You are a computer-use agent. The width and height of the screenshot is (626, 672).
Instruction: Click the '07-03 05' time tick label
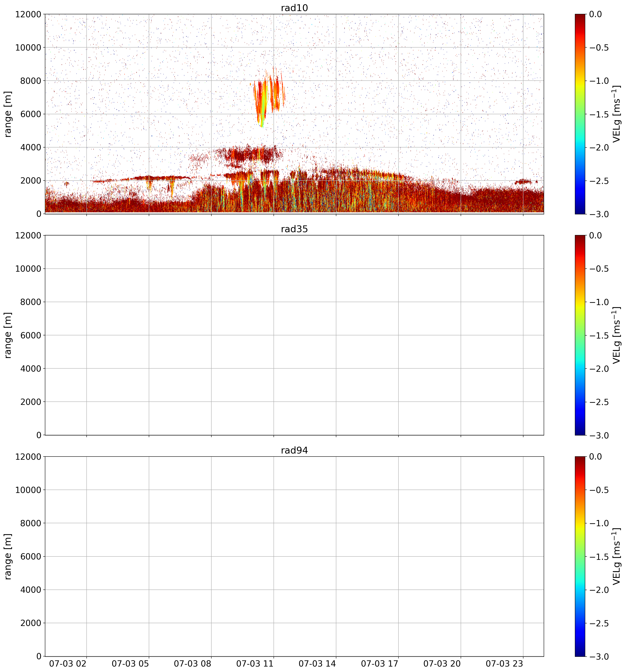click(x=130, y=664)
